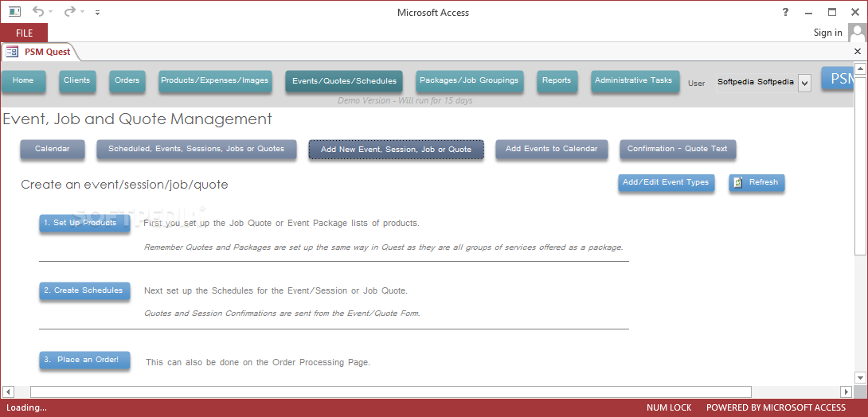Click the Access application icon
This screenshot has width=868, height=417.
point(14,12)
